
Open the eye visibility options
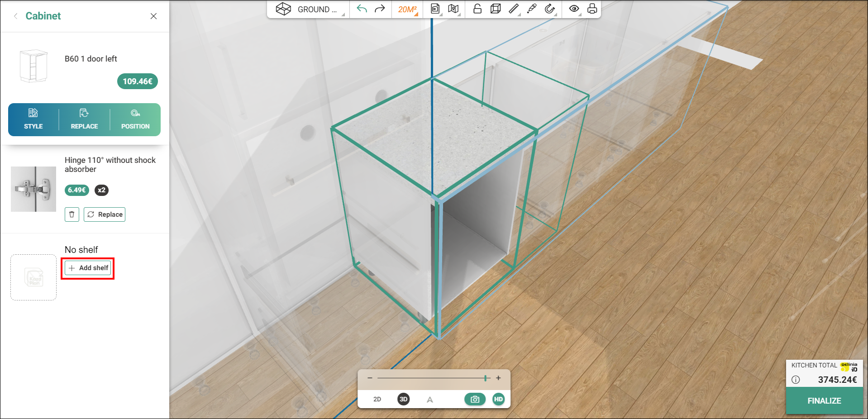[574, 9]
